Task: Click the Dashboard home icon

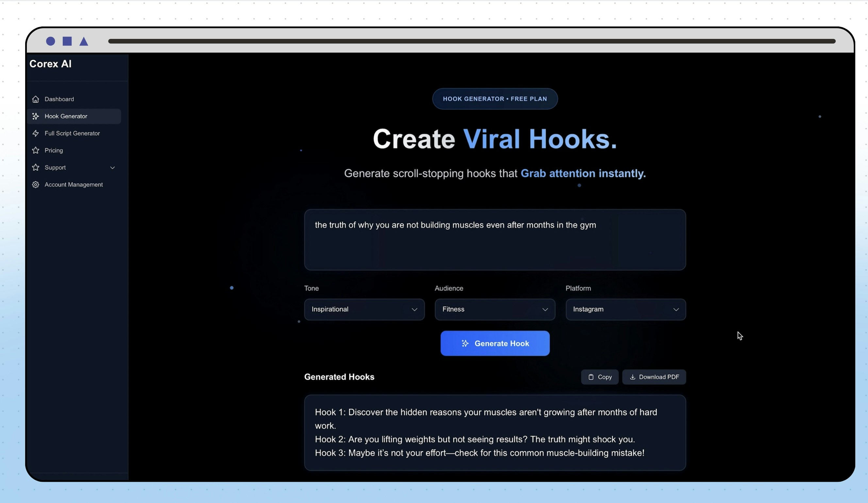Action: tap(36, 99)
